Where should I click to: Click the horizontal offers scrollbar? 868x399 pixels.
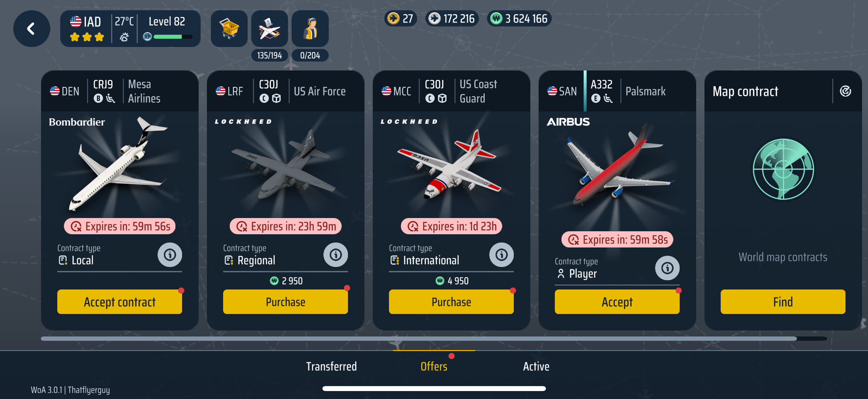coord(434,338)
